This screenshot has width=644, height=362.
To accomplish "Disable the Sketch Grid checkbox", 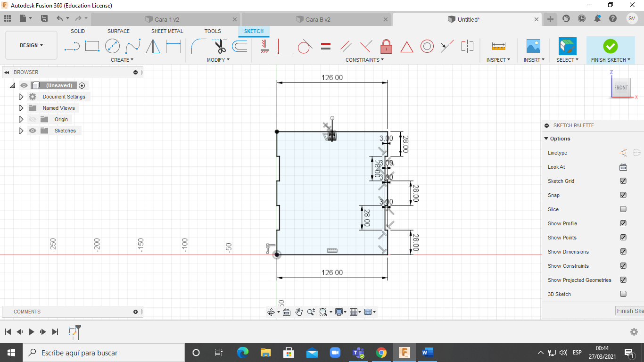I will tap(623, 181).
